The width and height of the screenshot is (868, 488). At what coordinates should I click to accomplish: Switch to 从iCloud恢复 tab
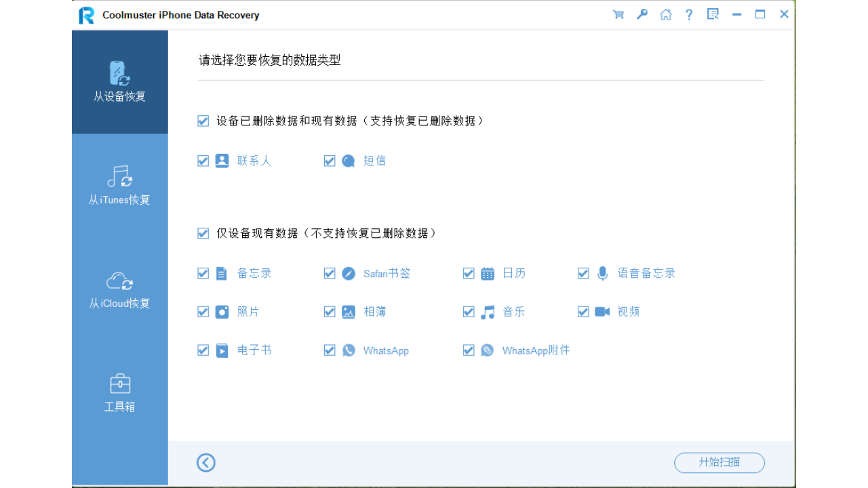119,289
